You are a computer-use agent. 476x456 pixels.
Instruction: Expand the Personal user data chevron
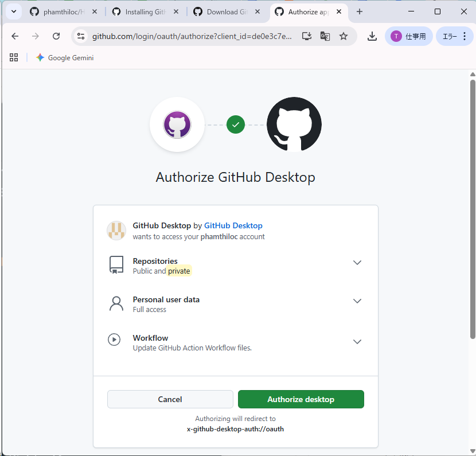click(x=357, y=301)
